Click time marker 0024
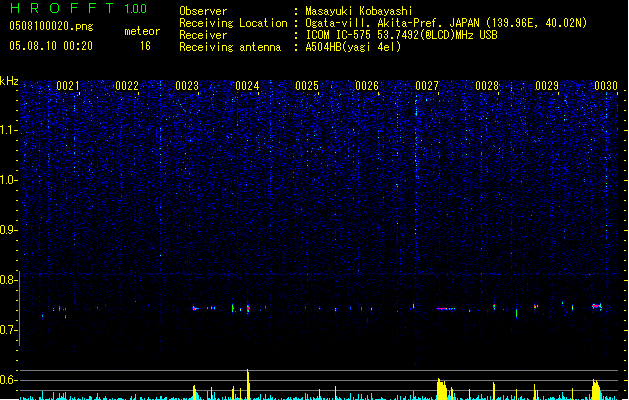Image resolution: width=629 pixels, height=400 pixels. 247,86
